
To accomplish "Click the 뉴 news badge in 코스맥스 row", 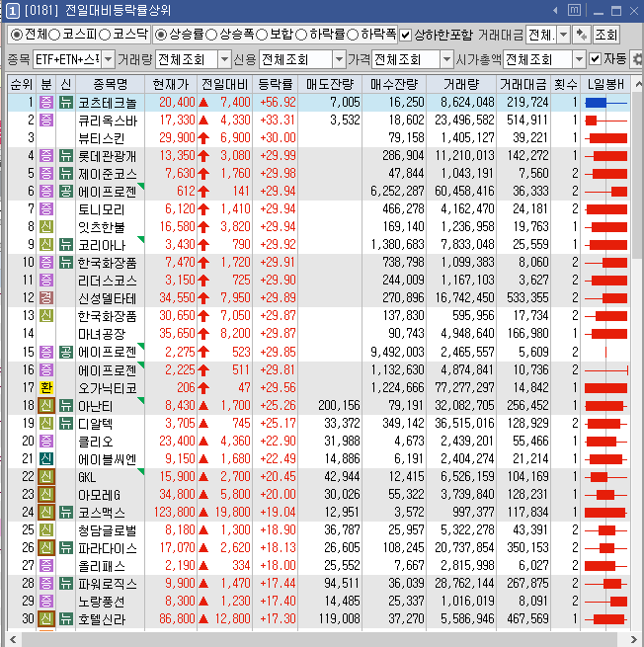I will click(x=66, y=513).
